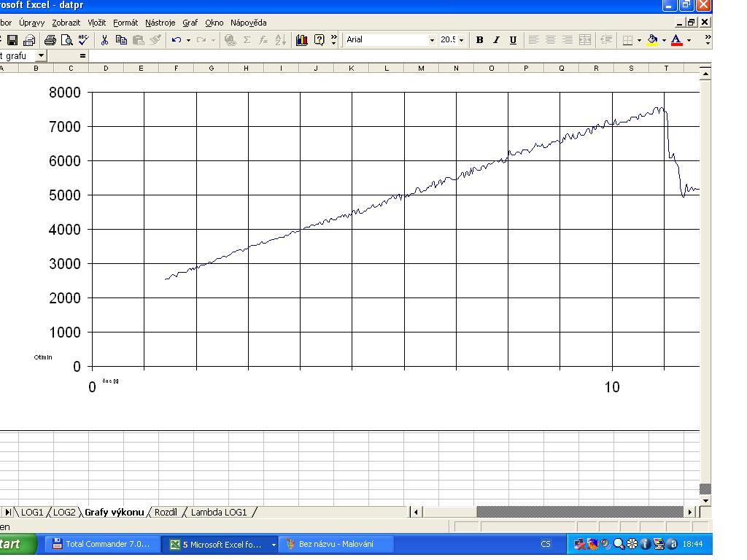747x560 pixels.
Task: Open the Chart Wizard icon
Action: click(x=302, y=40)
